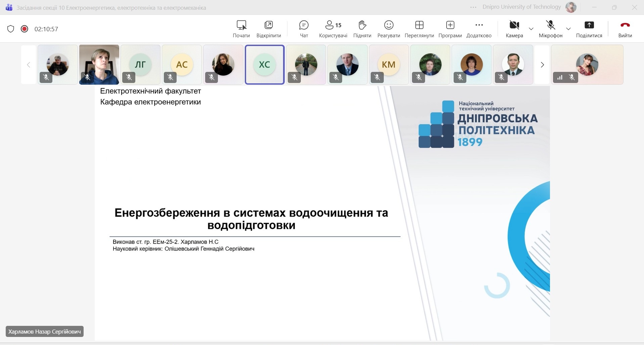644x345 pixels.
Task: Click the shield security icon
Action: click(x=11, y=29)
